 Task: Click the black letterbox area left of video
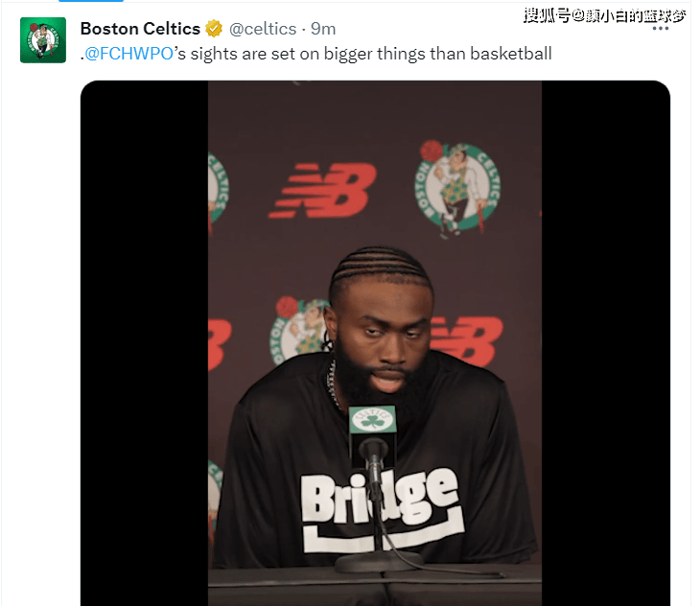click(144, 343)
